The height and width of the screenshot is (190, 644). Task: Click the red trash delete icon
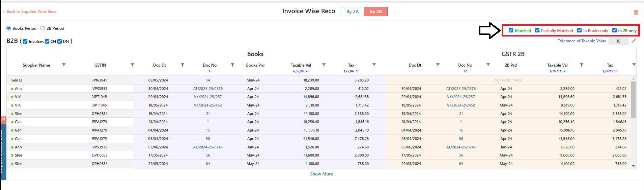[x=636, y=12]
